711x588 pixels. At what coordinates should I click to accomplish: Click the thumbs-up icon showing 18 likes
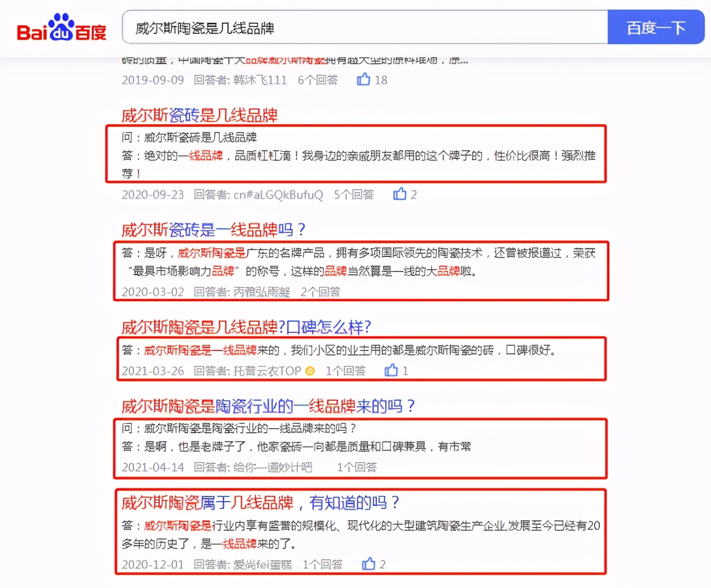pyautogui.click(x=364, y=80)
